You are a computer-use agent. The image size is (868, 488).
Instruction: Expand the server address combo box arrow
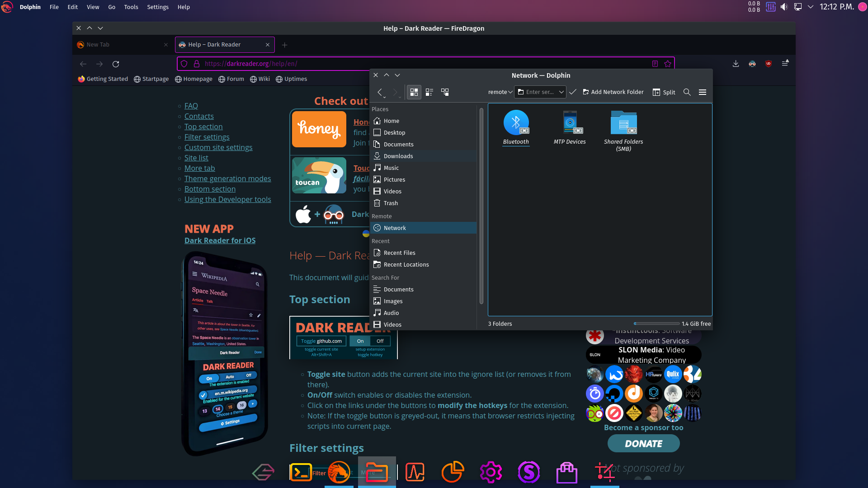pyautogui.click(x=561, y=92)
